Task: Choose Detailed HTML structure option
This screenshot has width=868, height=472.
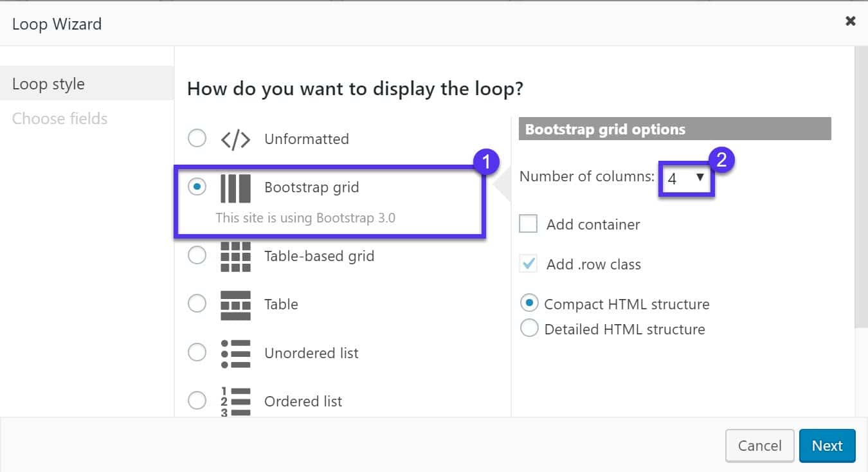Action: (x=529, y=328)
